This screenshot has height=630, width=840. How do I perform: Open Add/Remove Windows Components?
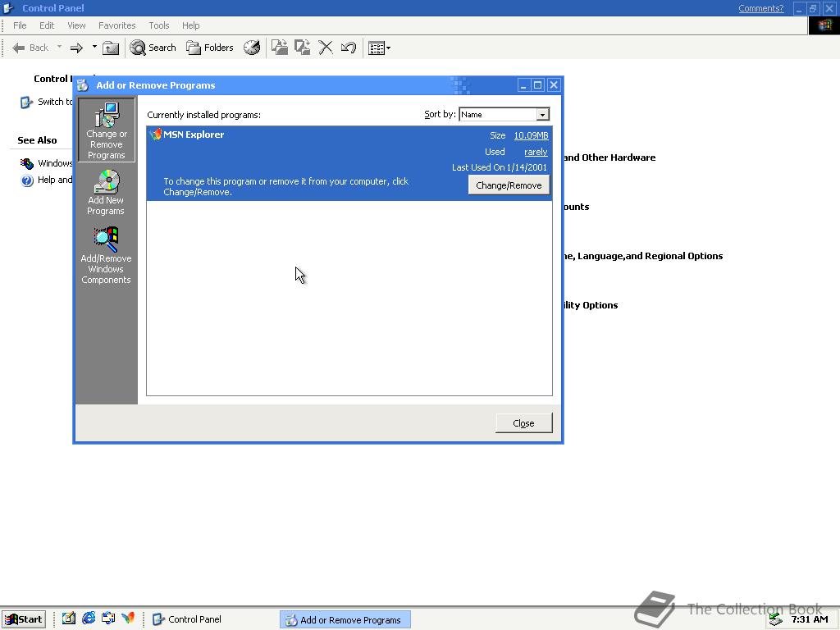pos(106,255)
